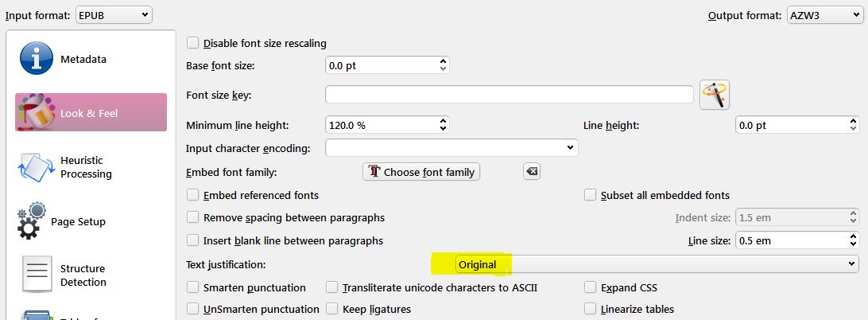This screenshot has height=320, width=868.
Task: Launch the font size key wizard
Action: point(715,95)
